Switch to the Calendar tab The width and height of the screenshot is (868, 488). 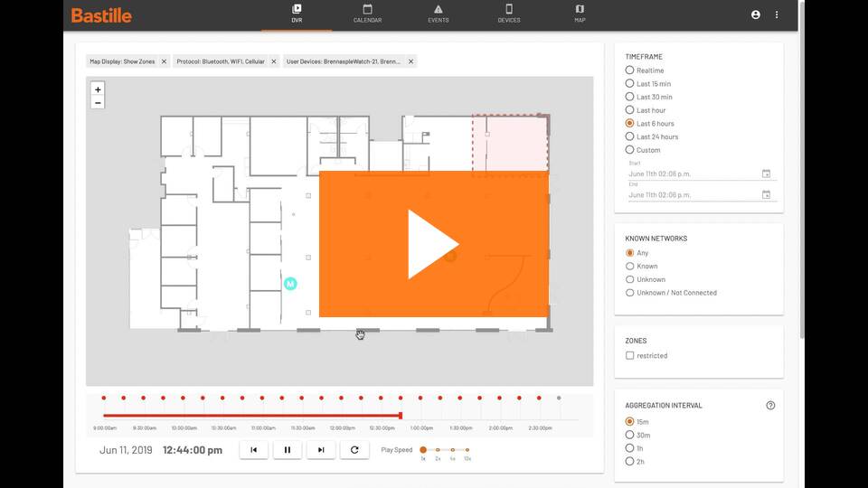368,14
